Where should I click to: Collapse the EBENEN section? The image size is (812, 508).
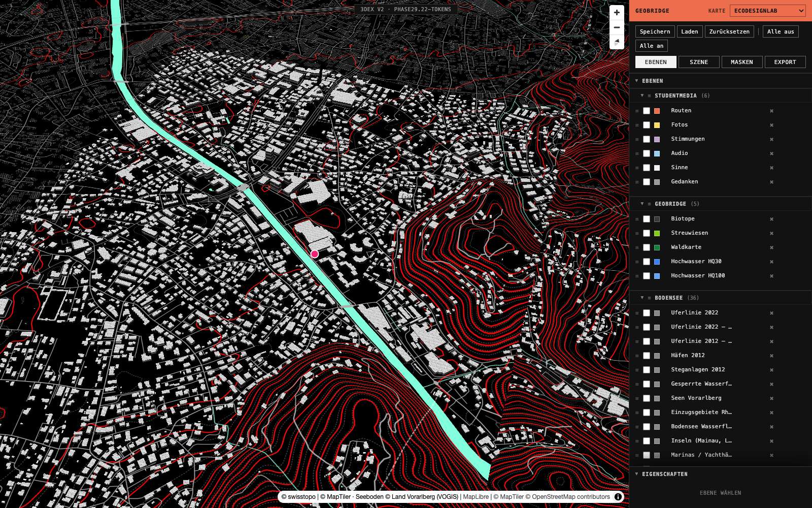pos(636,81)
